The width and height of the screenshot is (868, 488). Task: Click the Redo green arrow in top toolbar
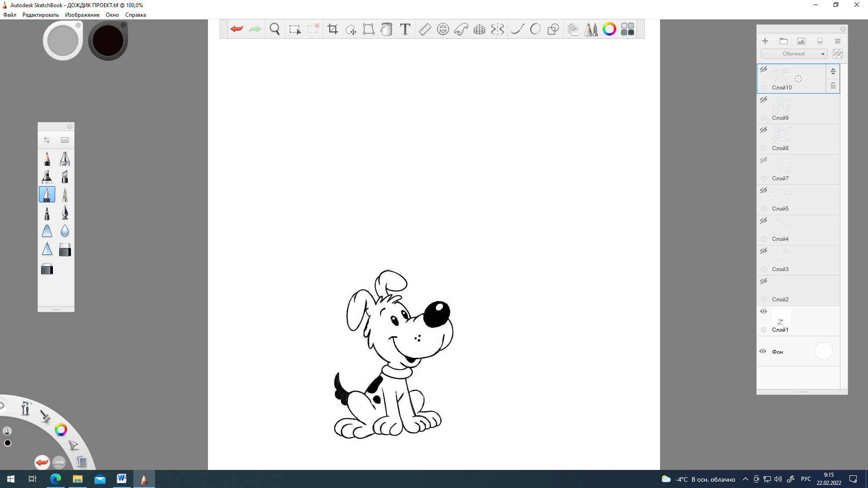(x=255, y=29)
